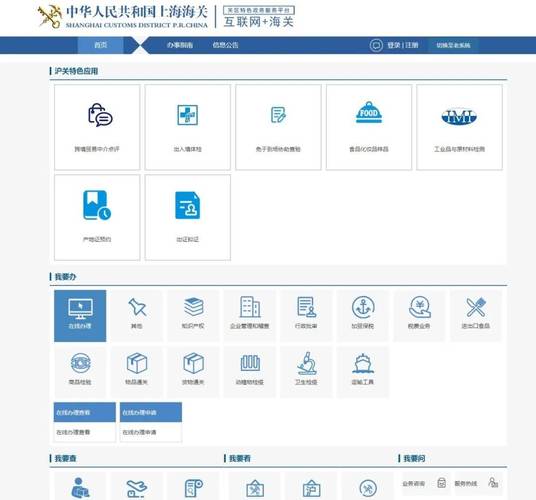
Task: Open the bookmark book with clock tile
Action: pyautogui.click(x=97, y=217)
